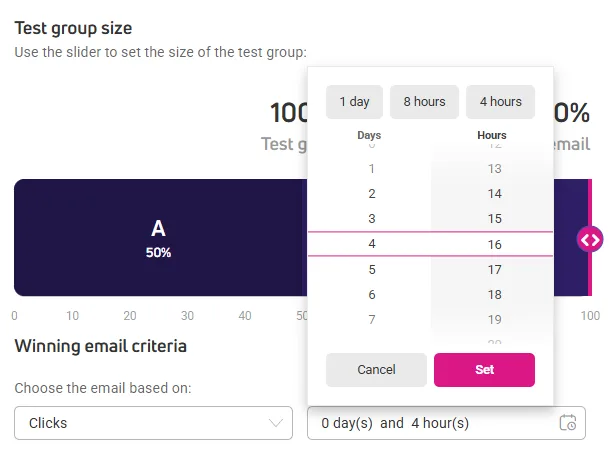Click the pink slider handle with arrows
Viewport: 616px width, 467px height.
tap(590, 239)
